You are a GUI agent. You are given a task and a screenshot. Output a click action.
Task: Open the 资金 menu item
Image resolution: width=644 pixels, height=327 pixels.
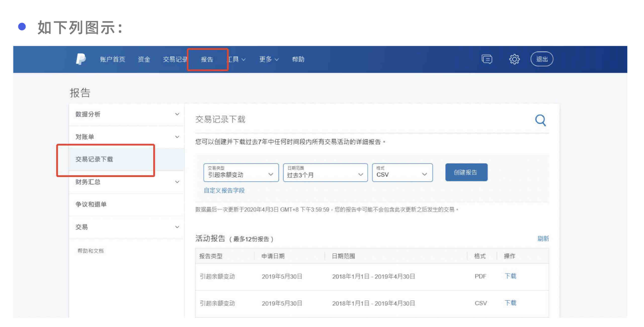pos(144,59)
